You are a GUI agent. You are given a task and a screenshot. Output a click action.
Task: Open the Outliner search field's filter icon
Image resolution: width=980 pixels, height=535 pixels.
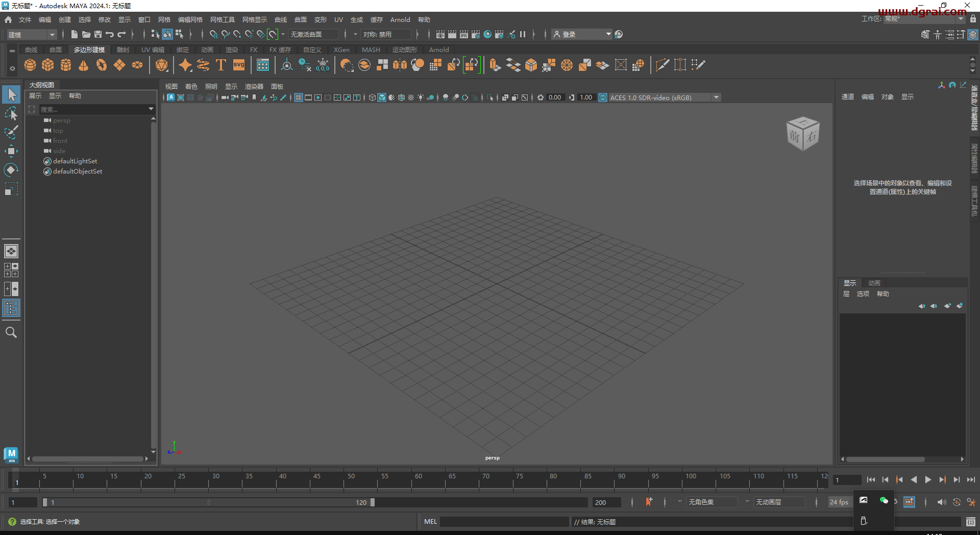pyautogui.click(x=32, y=109)
